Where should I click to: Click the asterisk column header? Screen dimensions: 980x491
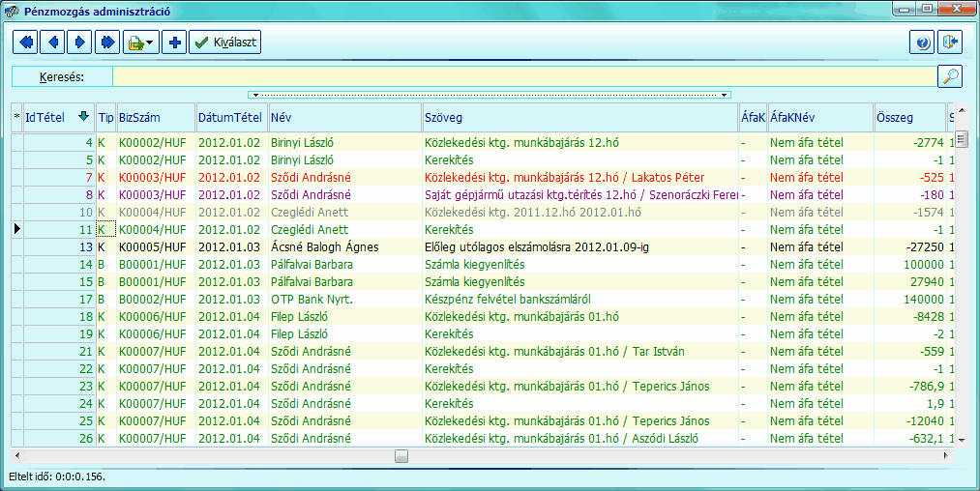point(16,118)
